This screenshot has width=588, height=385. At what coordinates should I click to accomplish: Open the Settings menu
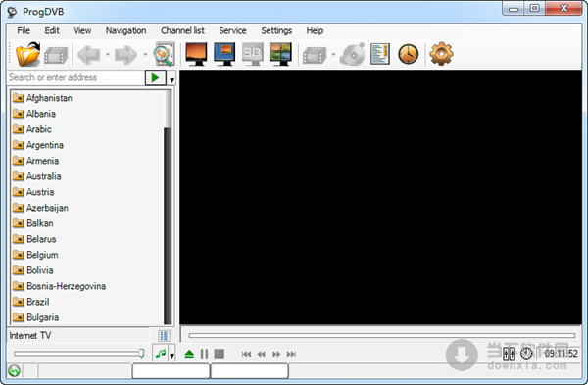pos(276,30)
